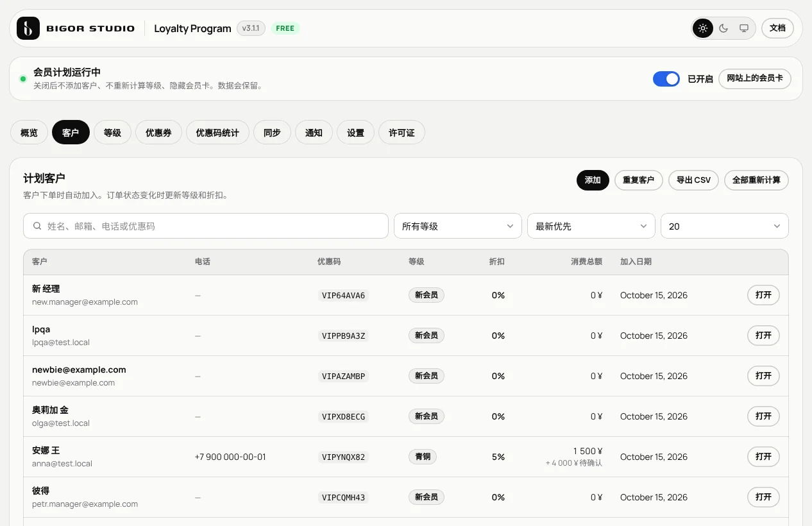Click the 客户 column header
Image resolution: width=812 pixels, height=526 pixels.
pyautogui.click(x=40, y=262)
